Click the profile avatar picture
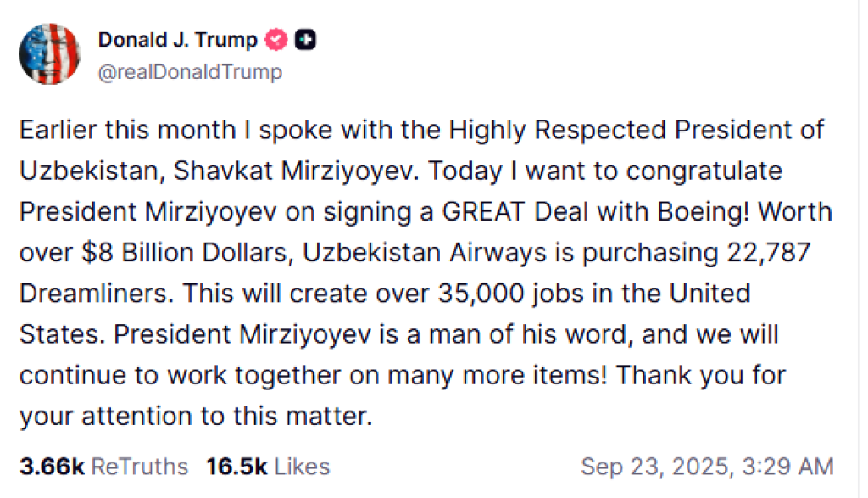Screen dimensions: 868x498 coord(50,54)
